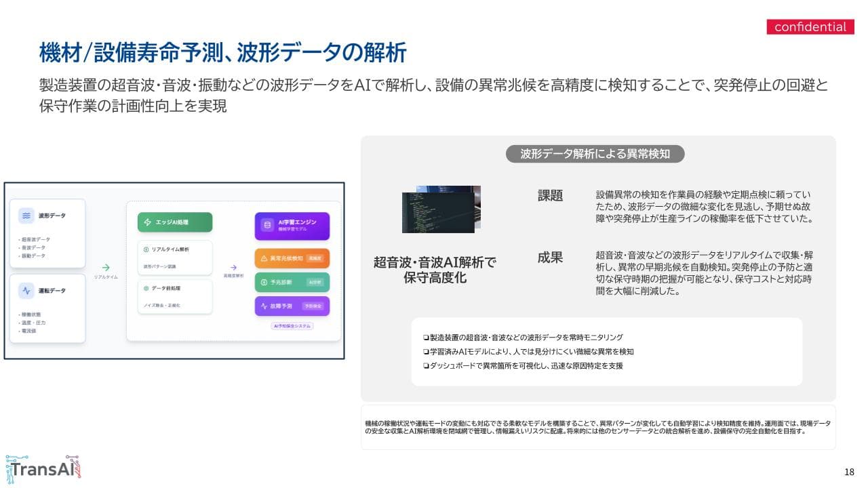Click the 成果 heading
Viewport: 868px width, 488px height.
[x=551, y=258]
